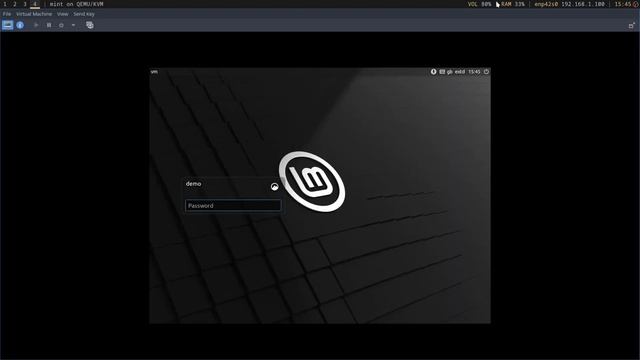Click the window title mint on QEMU/KVM
640x360 pixels.
tap(76, 4)
